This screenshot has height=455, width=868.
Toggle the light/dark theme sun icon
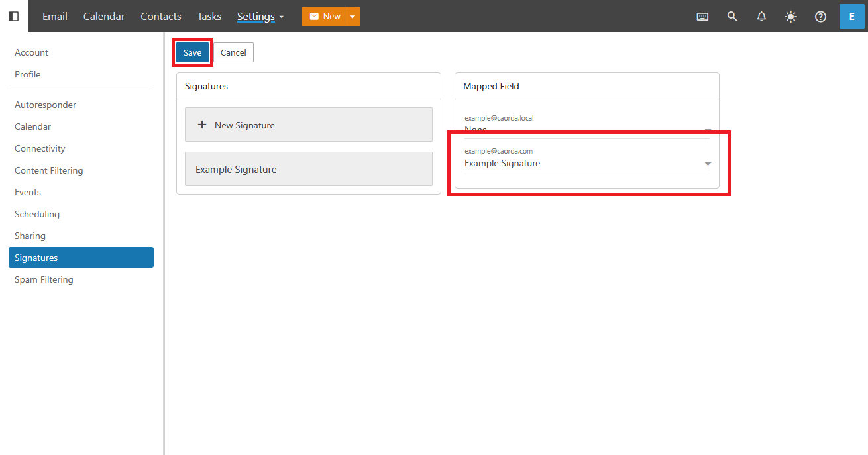[790, 17]
